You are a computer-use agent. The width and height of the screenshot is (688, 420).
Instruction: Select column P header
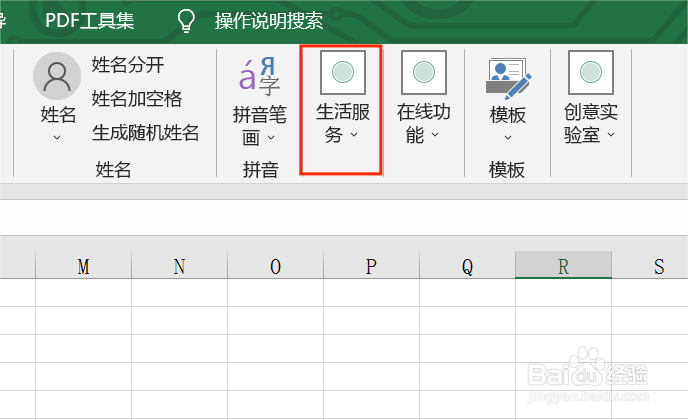point(372,265)
